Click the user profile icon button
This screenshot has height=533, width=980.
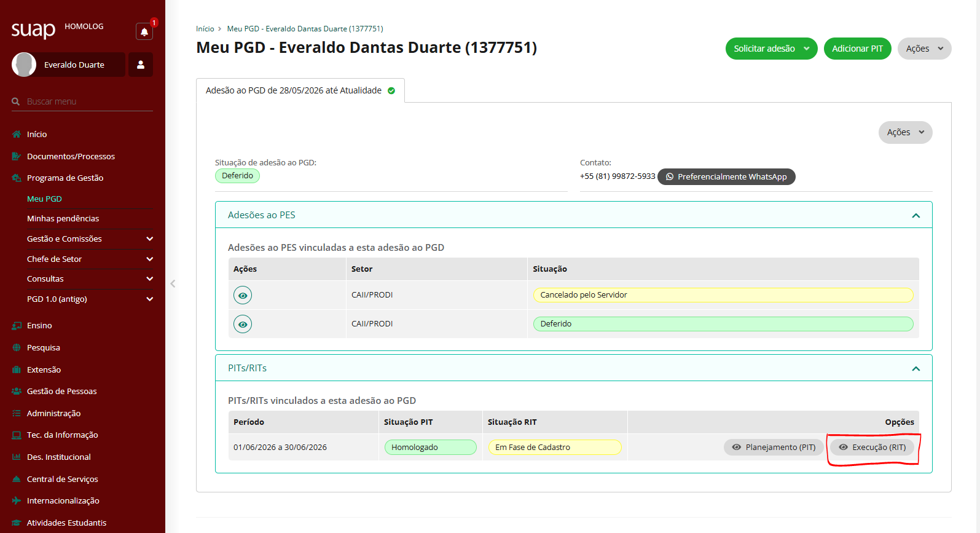(141, 65)
